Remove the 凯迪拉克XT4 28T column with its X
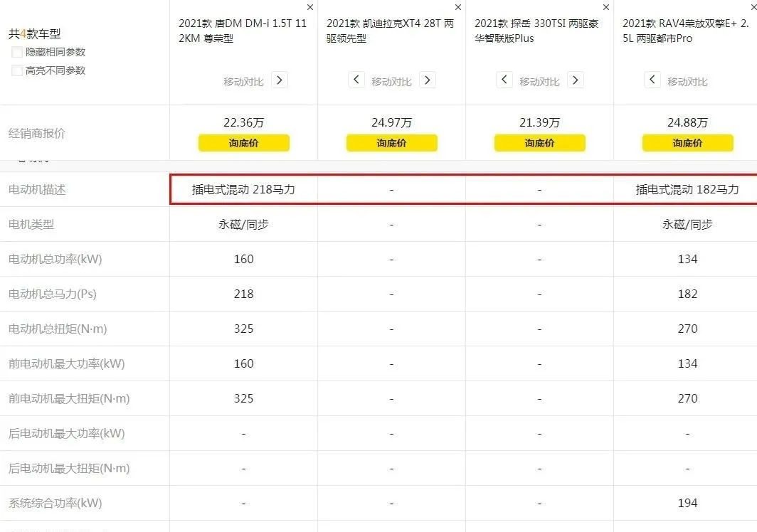The image size is (757, 532). click(x=458, y=7)
